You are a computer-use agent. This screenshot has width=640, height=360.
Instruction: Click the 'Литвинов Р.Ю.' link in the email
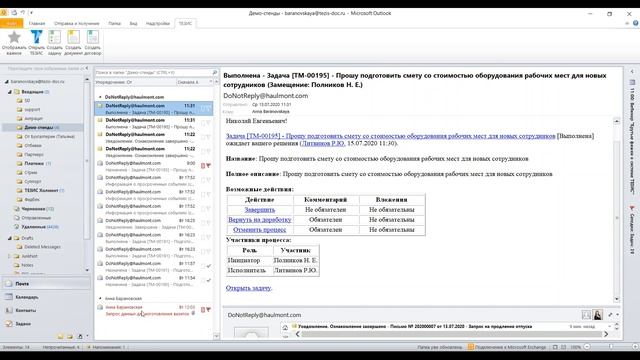tap(323, 143)
